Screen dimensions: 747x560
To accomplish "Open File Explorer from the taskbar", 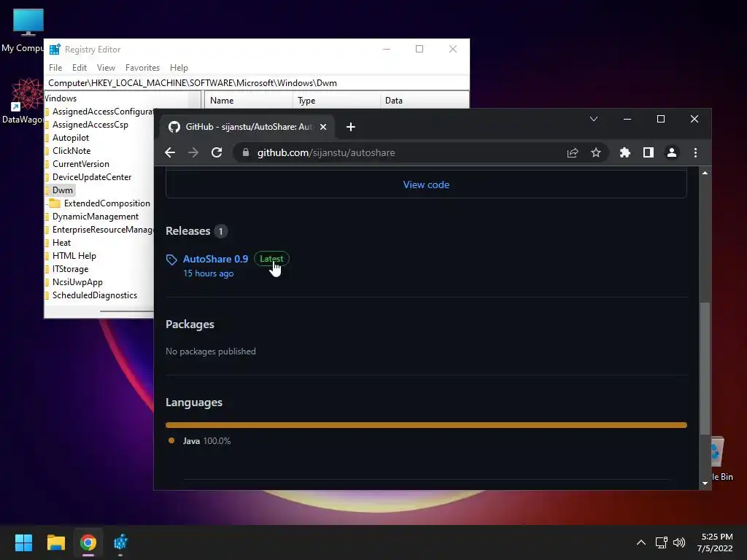I will coord(55,542).
